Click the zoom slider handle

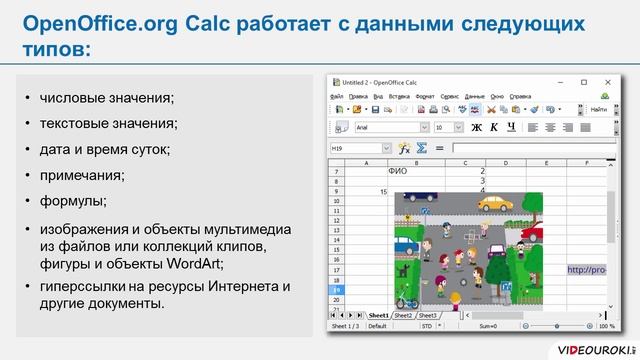coord(557,326)
